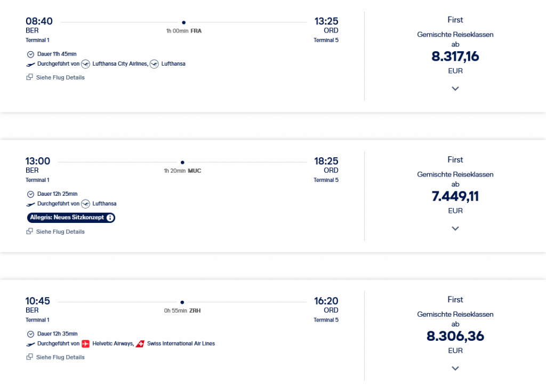The image size is (546, 392).
Task: Click the MUC stopover dot marker
Action: (182, 162)
